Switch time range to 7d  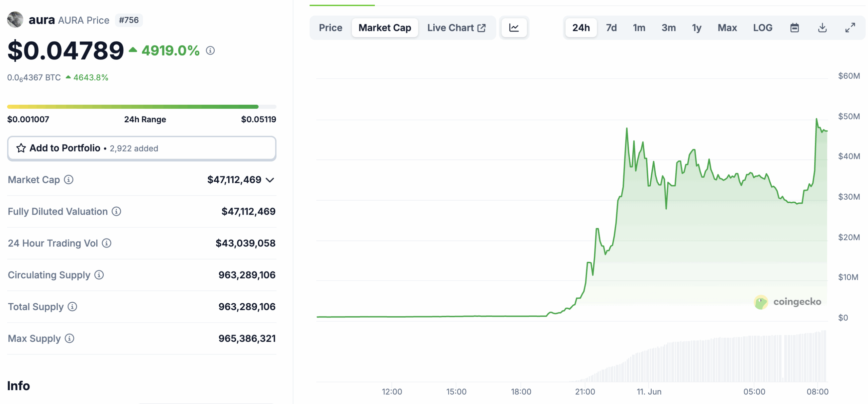(611, 27)
